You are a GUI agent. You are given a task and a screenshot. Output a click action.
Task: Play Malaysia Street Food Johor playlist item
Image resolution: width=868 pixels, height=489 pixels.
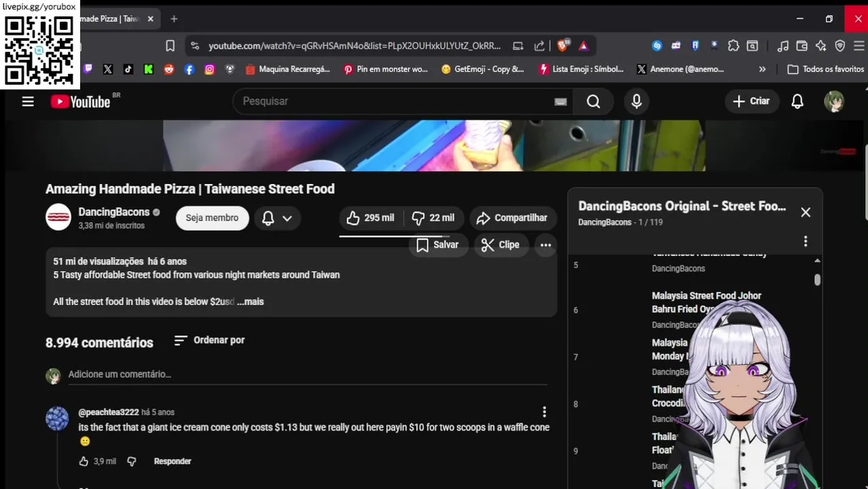click(x=706, y=302)
